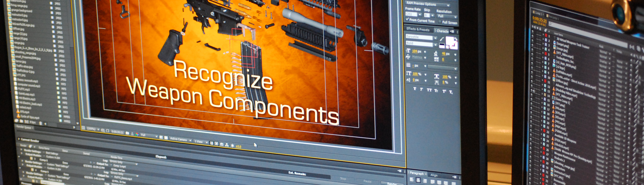This screenshot has height=185, width=644.
Task: Toggle the region of interest icon
Action: [x=161, y=137]
